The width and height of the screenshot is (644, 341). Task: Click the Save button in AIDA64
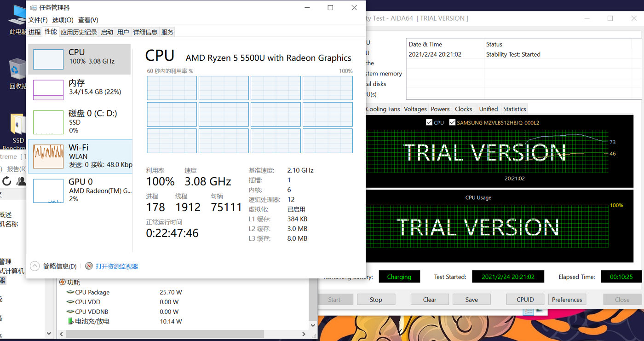point(471,299)
